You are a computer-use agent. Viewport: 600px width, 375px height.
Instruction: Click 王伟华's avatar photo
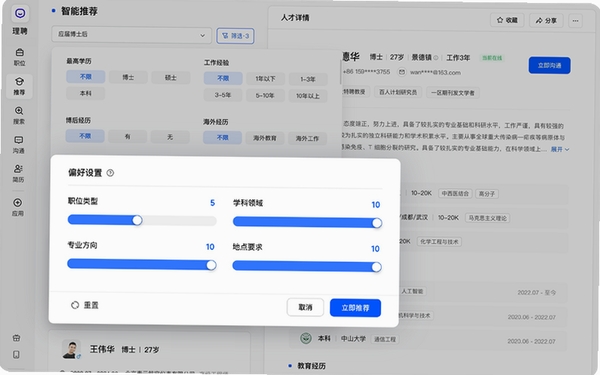pyautogui.click(x=72, y=349)
